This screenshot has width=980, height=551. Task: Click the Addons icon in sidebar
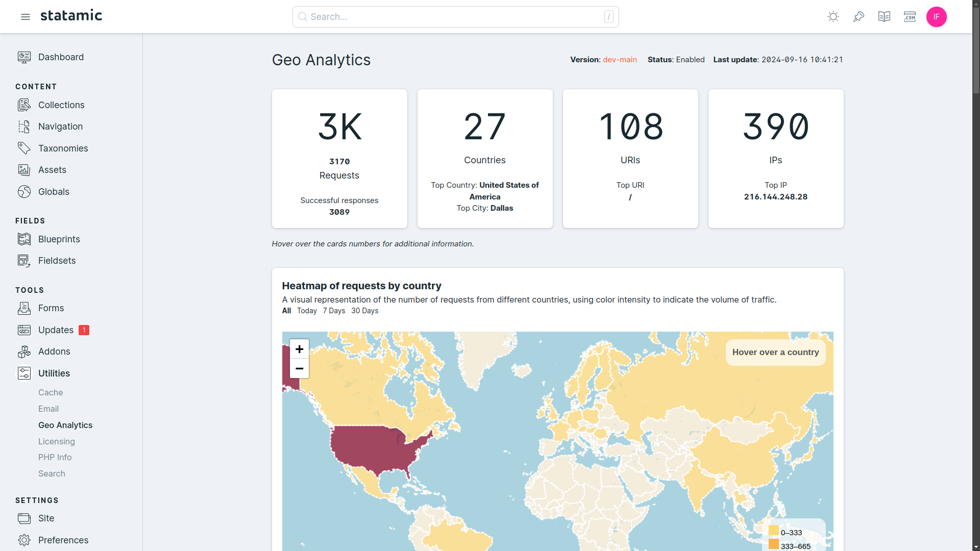pos(24,351)
